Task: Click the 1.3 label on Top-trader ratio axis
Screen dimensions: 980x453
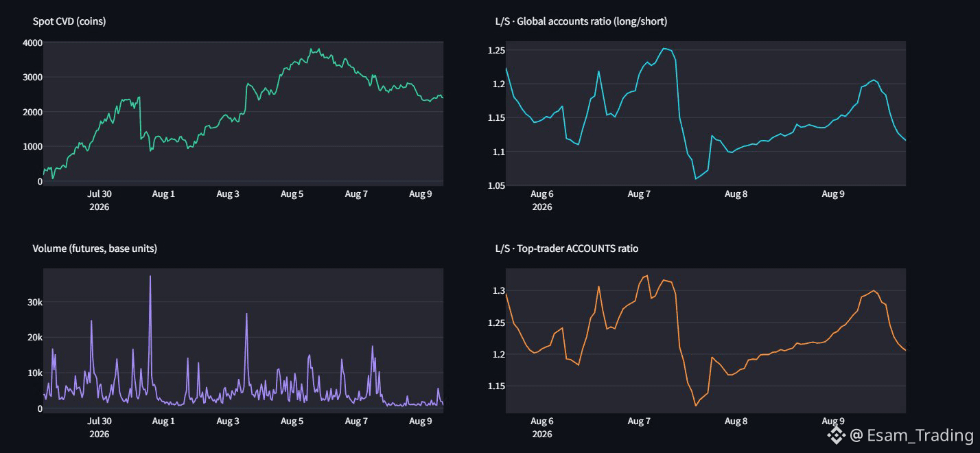Action: point(499,291)
